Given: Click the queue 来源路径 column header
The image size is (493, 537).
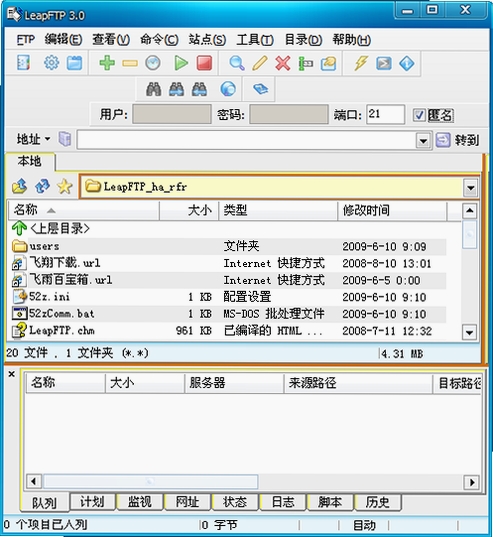Looking at the screenshot, I should coord(358,383).
